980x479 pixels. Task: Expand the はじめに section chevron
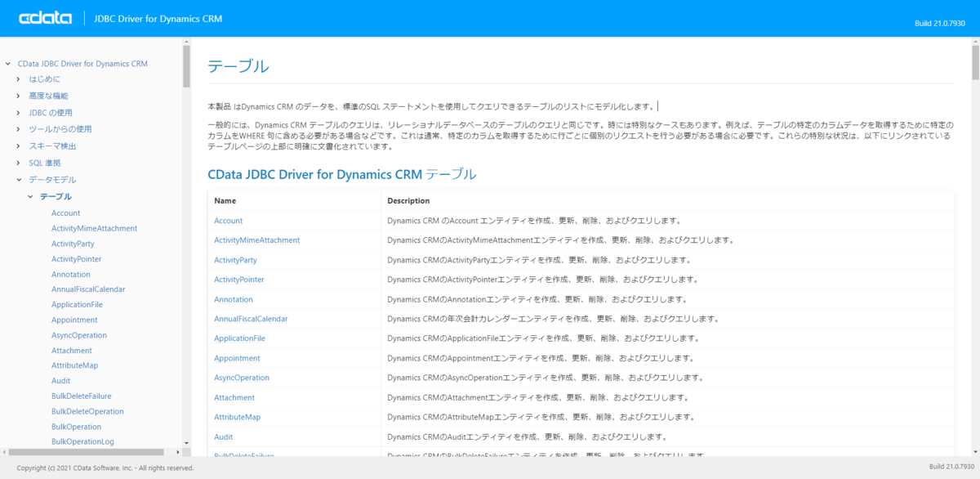tap(19, 79)
